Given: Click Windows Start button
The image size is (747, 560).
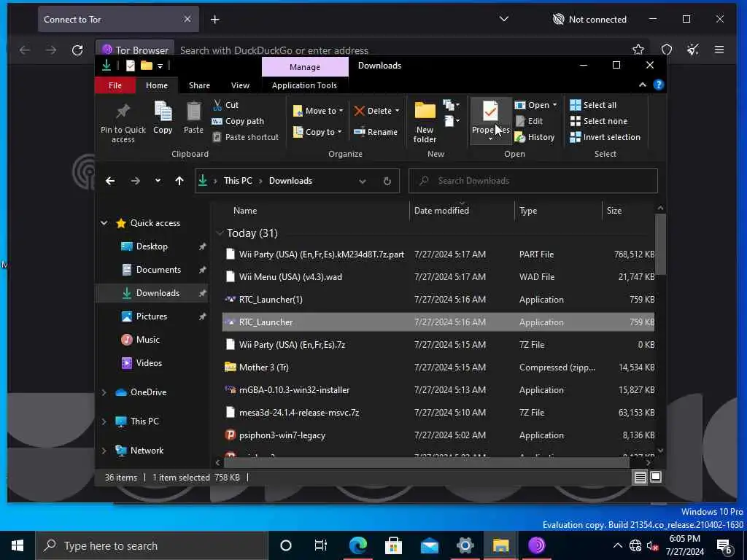Looking at the screenshot, I should 18,545.
